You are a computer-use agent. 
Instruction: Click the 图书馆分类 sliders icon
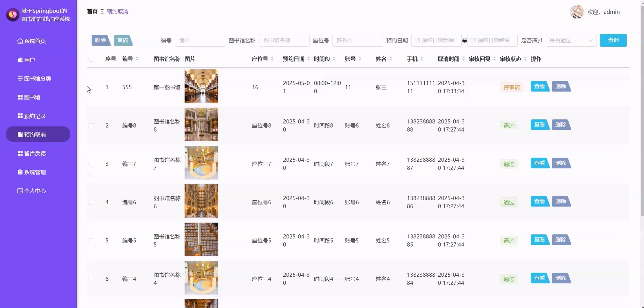[x=20, y=78]
